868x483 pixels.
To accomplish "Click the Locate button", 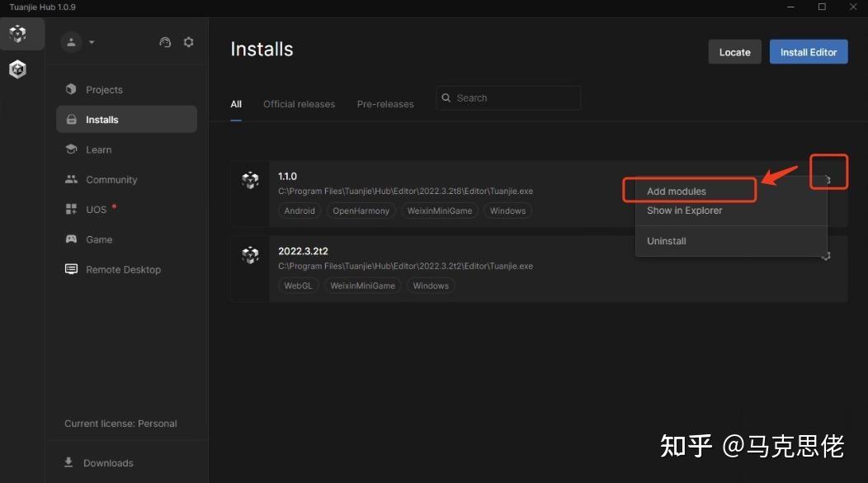I will 734,51.
